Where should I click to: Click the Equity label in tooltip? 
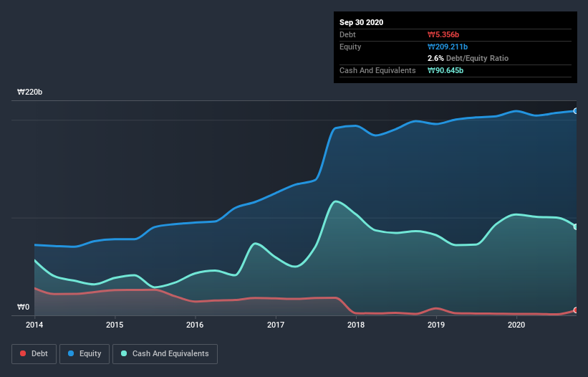coord(350,47)
